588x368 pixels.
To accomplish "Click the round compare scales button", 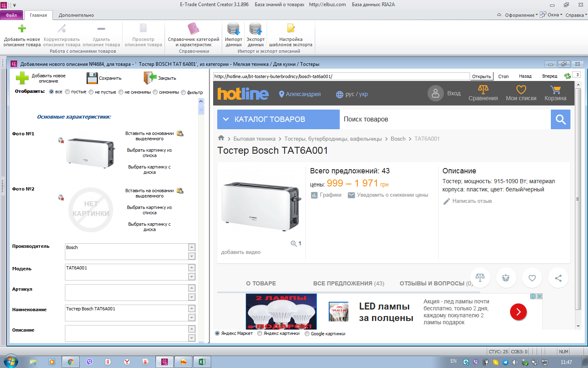I will pyautogui.click(x=480, y=278).
